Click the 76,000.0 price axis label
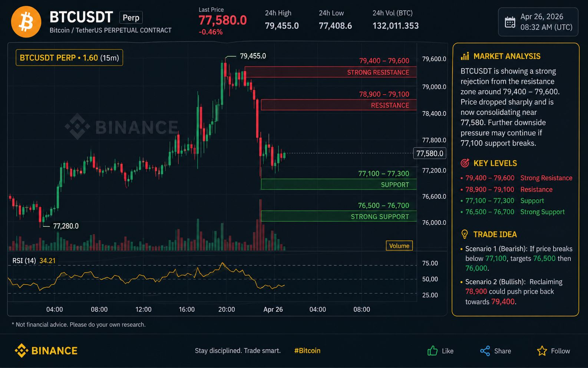The height and width of the screenshot is (368, 588). pyautogui.click(x=434, y=223)
